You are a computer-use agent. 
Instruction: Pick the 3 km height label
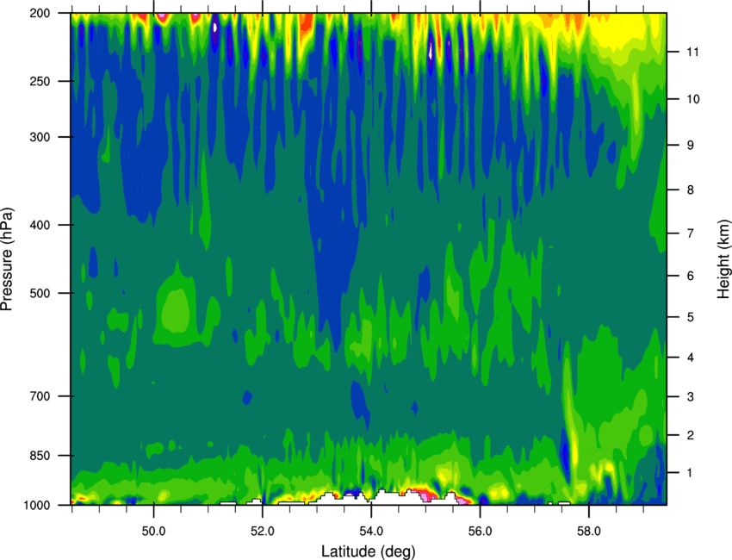click(691, 397)
